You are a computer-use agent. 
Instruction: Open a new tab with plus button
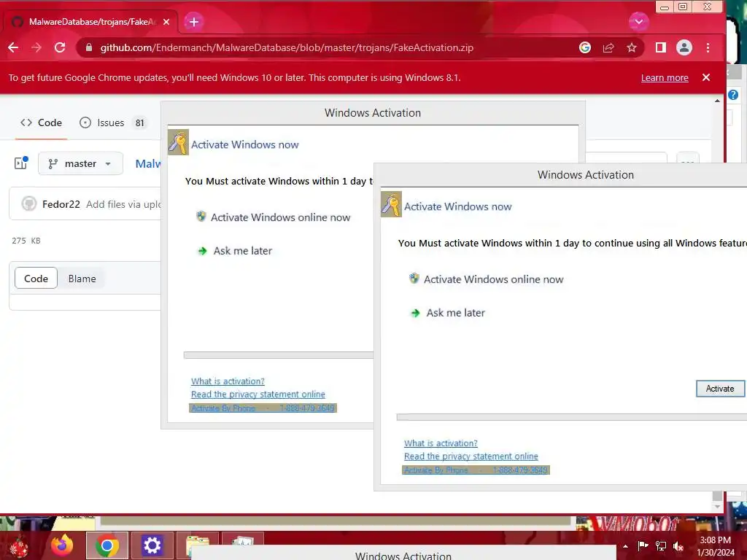[194, 22]
